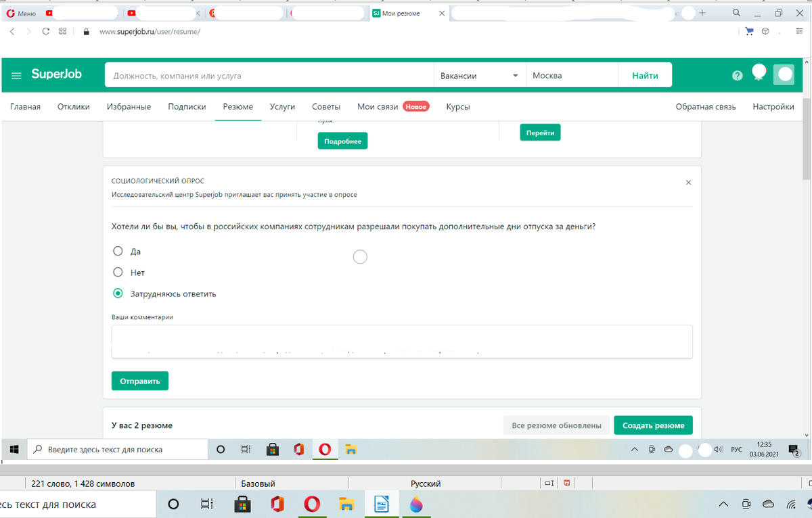This screenshot has height=518, width=812.
Task: Select the "Да" radio option
Action: (x=118, y=251)
